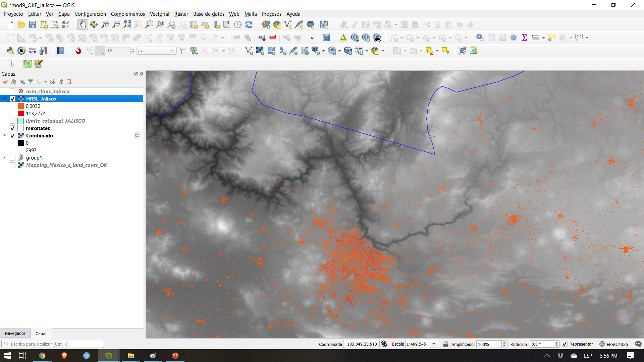Open the Escala scale dropdown

pos(434,344)
